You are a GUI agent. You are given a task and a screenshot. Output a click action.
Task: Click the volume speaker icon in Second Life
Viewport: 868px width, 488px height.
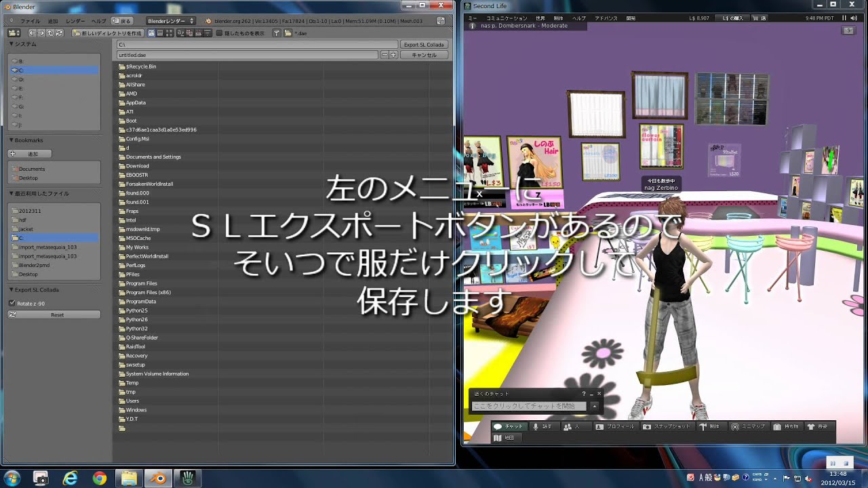[x=854, y=18]
